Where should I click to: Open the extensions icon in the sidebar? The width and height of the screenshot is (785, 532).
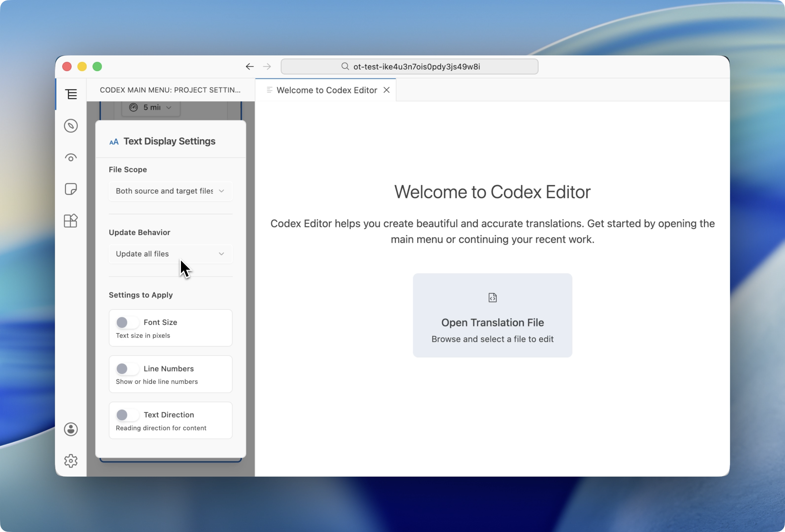[x=71, y=221]
